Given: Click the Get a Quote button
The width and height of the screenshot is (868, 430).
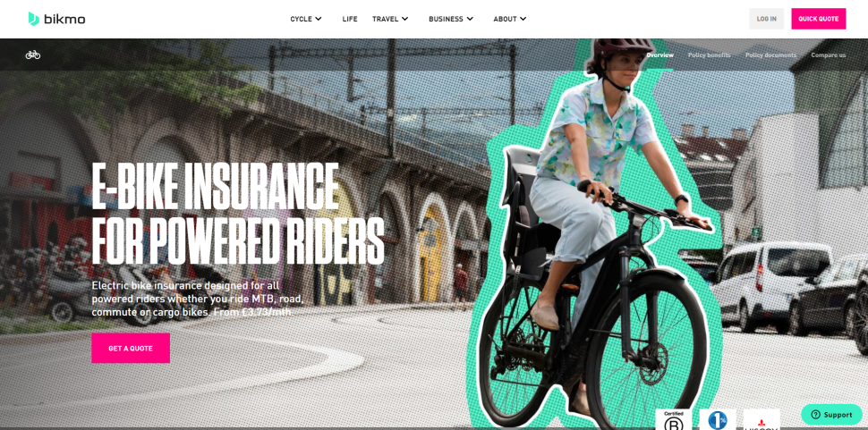Looking at the screenshot, I should (131, 348).
